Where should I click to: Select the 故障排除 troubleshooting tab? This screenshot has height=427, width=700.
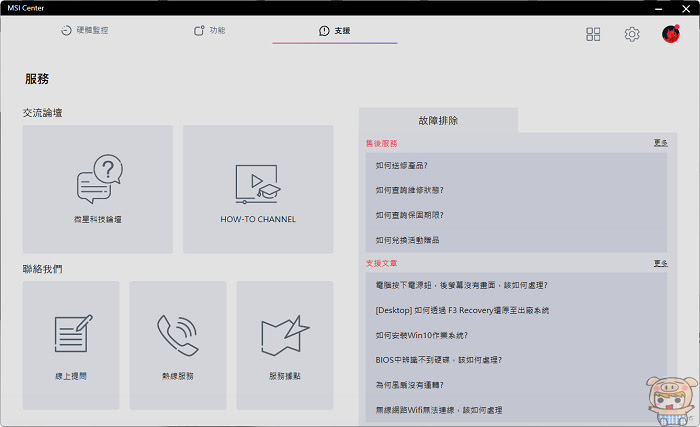[x=438, y=121]
